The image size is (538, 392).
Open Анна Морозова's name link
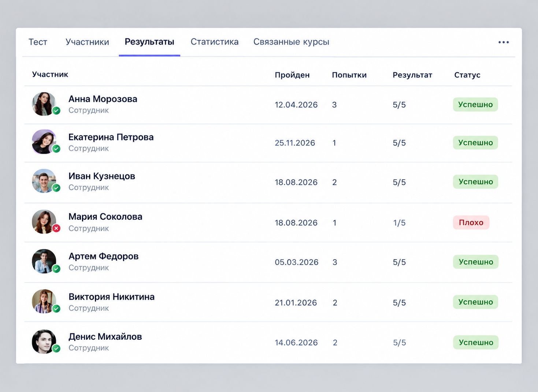[x=103, y=99]
